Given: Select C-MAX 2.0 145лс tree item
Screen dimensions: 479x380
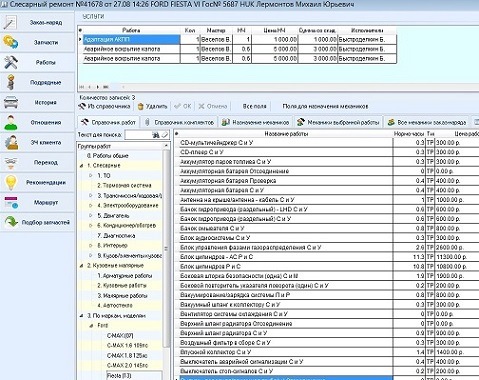Looking at the screenshot, I should point(127,365).
